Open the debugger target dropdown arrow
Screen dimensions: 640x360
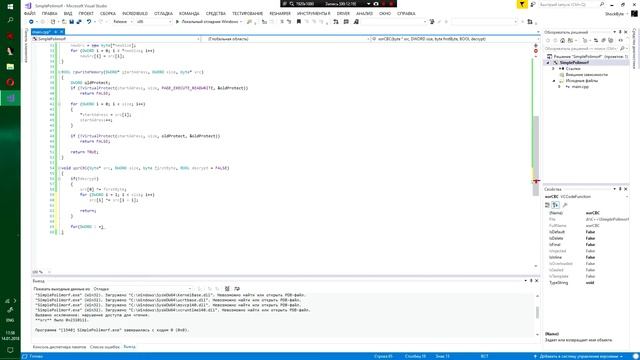click(x=242, y=22)
